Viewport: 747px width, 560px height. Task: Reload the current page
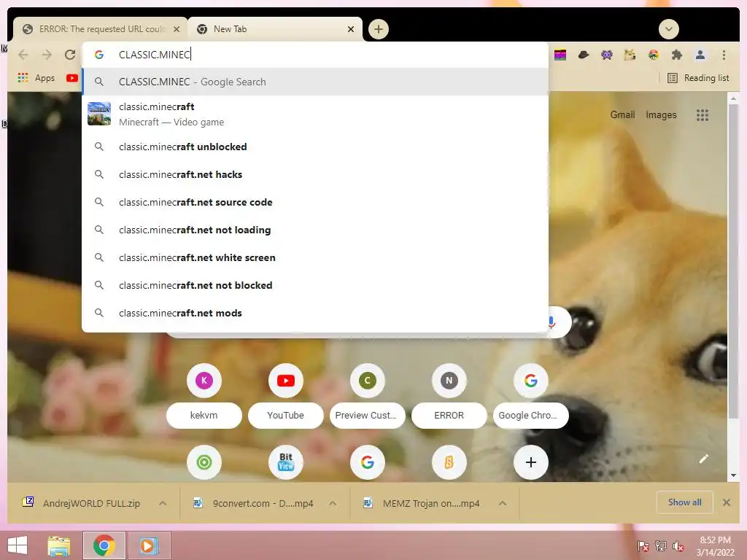click(x=70, y=55)
